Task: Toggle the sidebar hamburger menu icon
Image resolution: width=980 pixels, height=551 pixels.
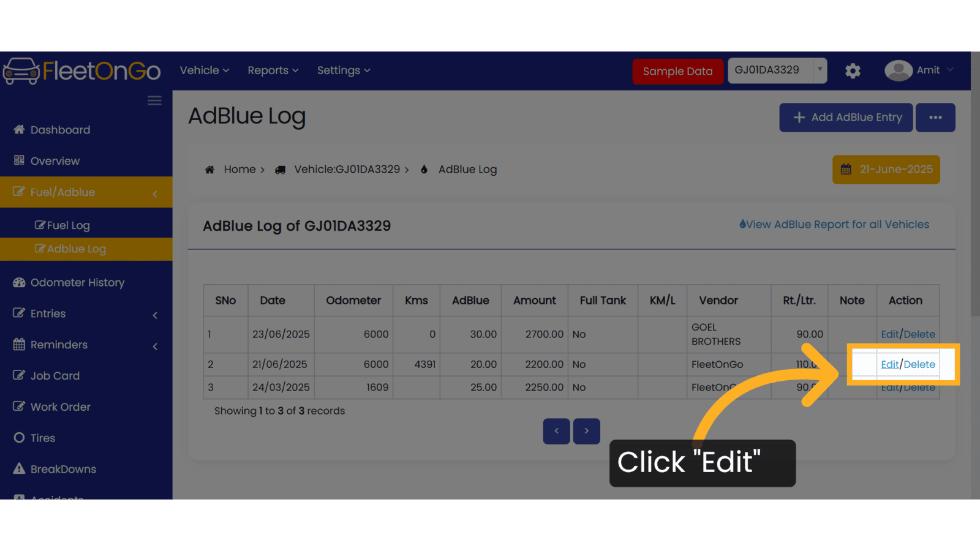Action: (154, 100)
